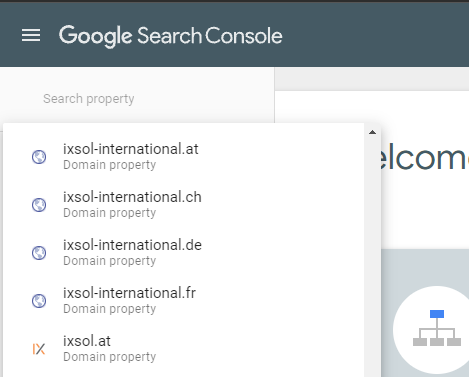Click the orange IX favicon for ixsol.at
Screen dimensions: 469x377
[39, 349]
